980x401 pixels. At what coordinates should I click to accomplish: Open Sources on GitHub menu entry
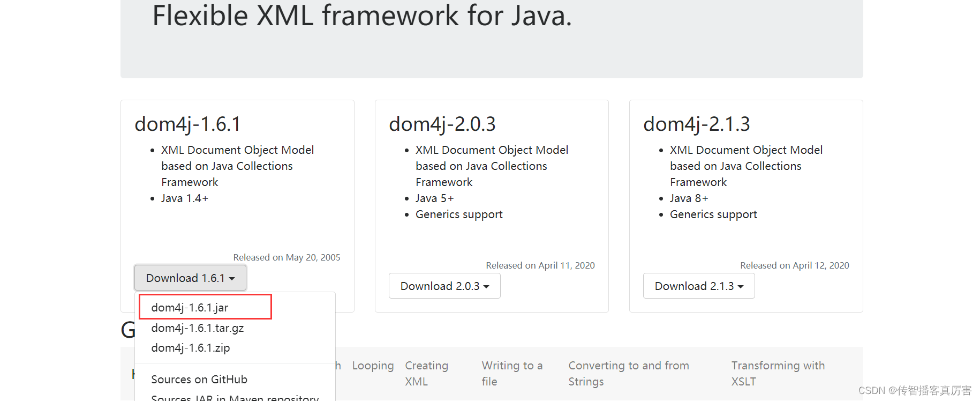(235, 379)
